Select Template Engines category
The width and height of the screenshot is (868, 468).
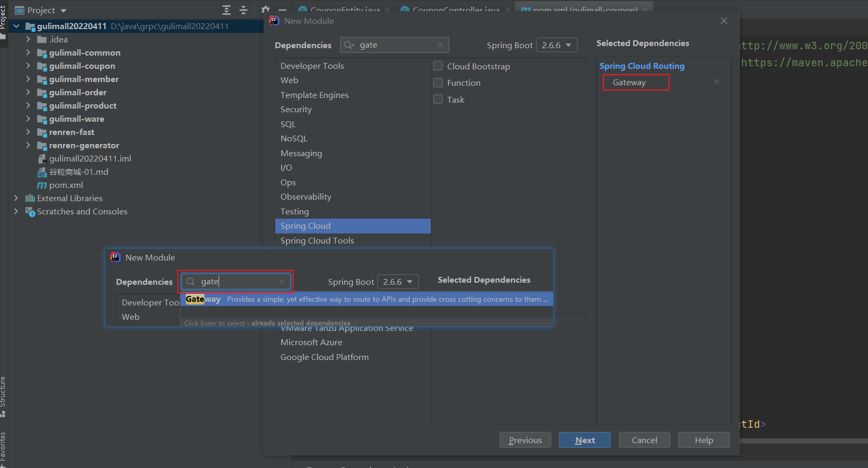click(352, 95)
